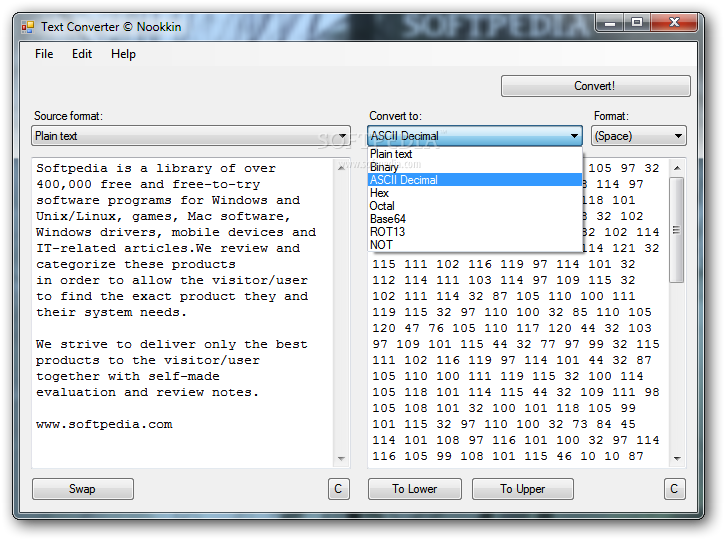Click the Text Converter app icon in title bar
Viewport: 725px width, 540px height.
point(27,27)
